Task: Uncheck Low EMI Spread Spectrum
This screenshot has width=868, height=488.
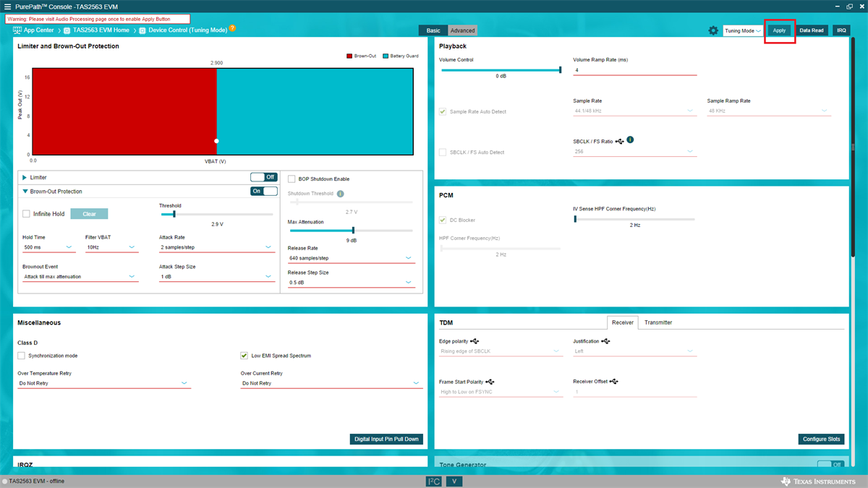Action: (x=244, y=356)
